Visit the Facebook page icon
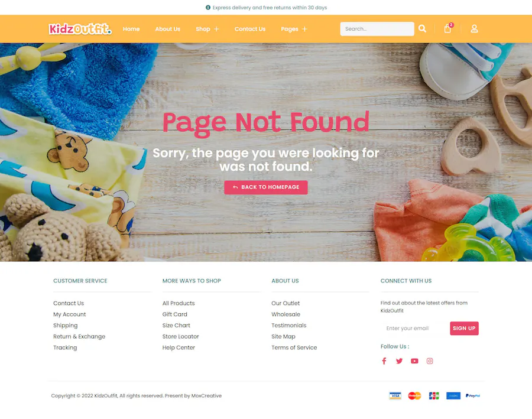The image size is (532, 419). coord(384,361)
